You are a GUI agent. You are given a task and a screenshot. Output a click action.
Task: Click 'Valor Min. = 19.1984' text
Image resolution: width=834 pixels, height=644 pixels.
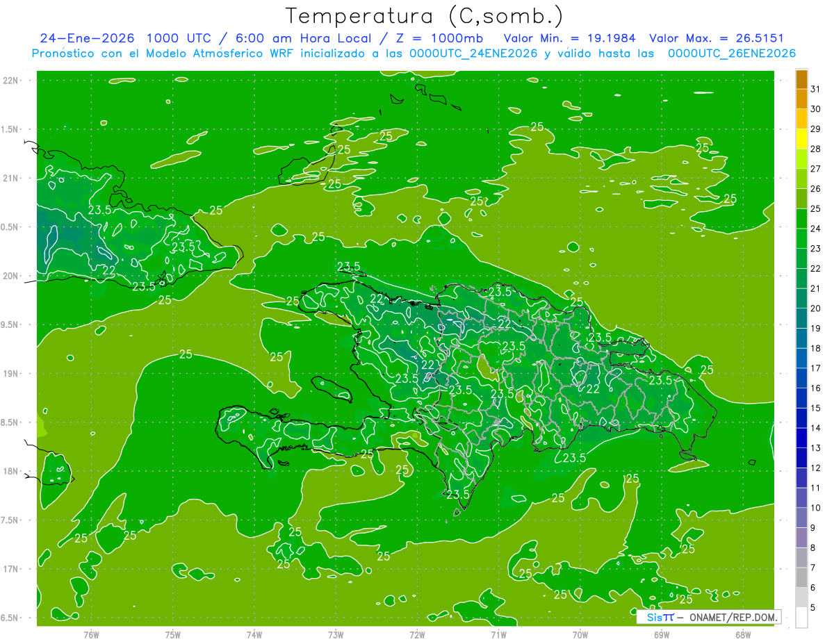pos(571,38)
